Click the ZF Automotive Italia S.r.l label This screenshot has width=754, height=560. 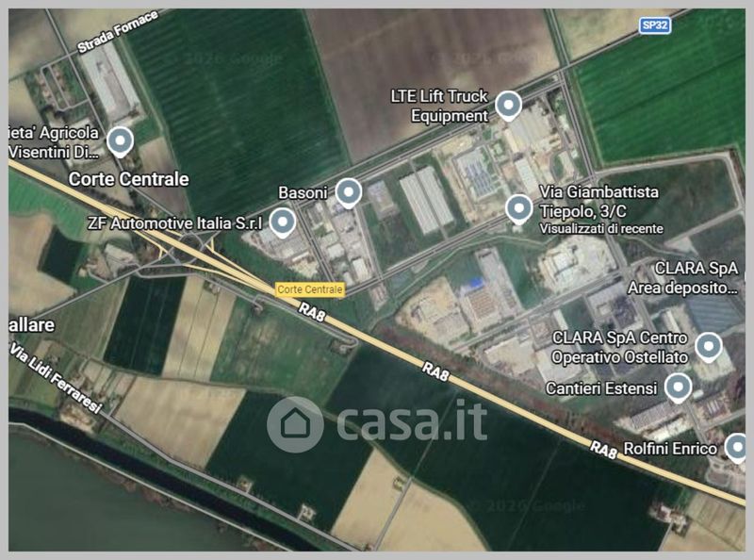point(175,223)
